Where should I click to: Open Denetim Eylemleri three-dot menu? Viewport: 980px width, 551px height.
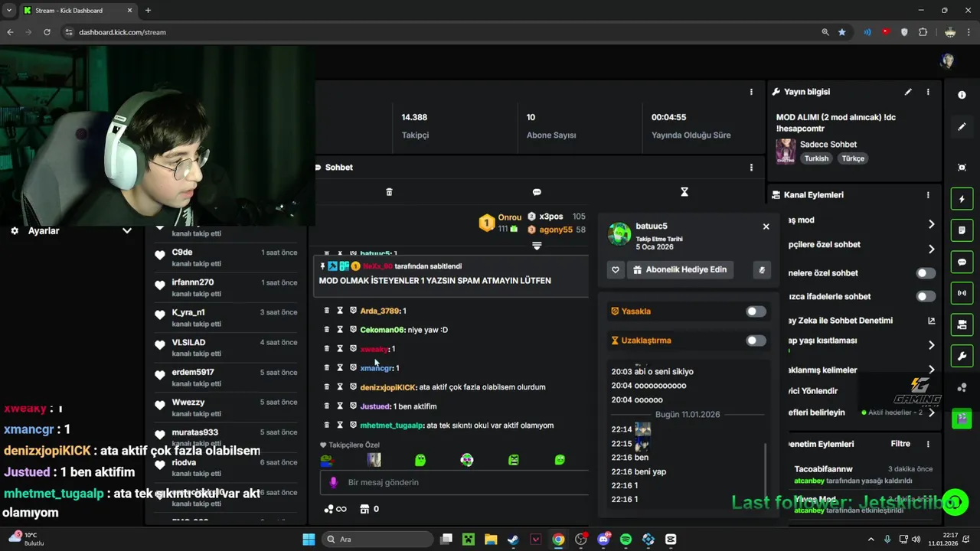928,444
